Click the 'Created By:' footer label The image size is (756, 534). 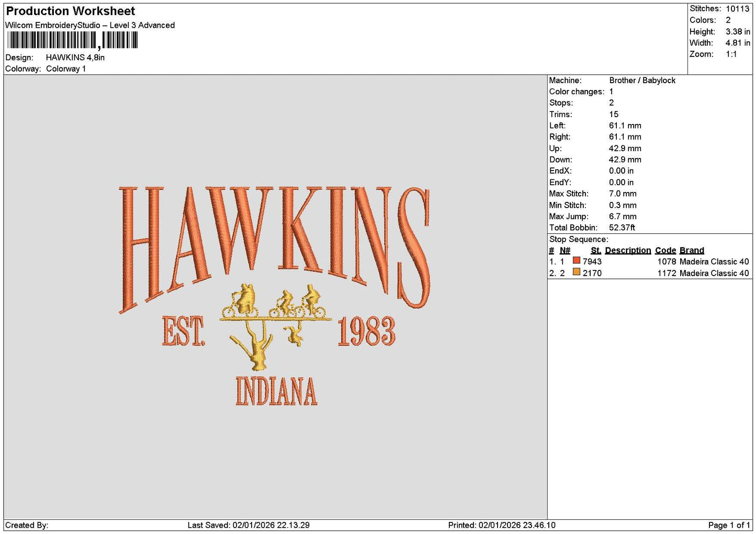pos(27,525)
